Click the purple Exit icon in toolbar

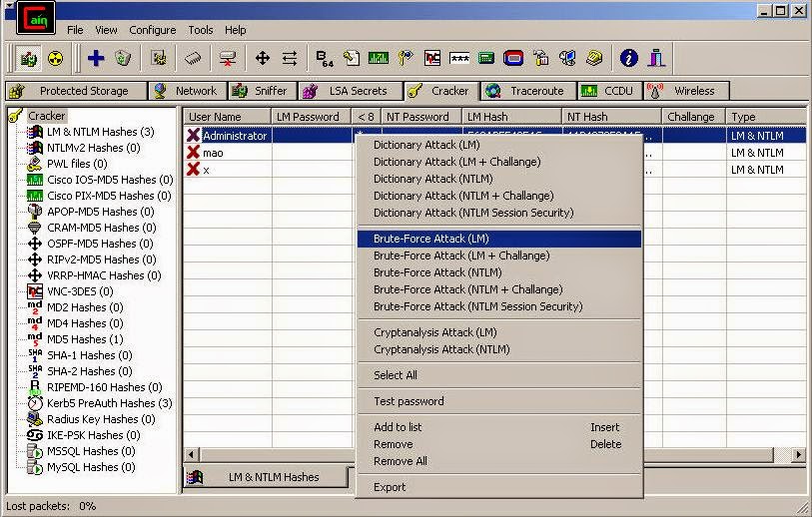pyautogui.click(x=656, y=58)
